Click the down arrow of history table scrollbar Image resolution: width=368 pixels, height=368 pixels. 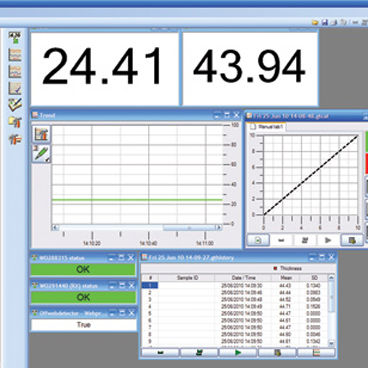[331, 343]
